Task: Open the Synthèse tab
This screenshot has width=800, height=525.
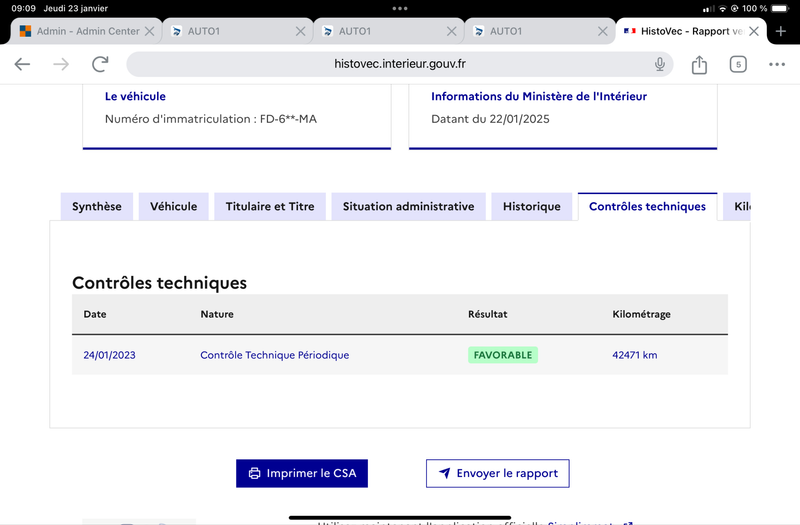Action: tap(97, 207)
